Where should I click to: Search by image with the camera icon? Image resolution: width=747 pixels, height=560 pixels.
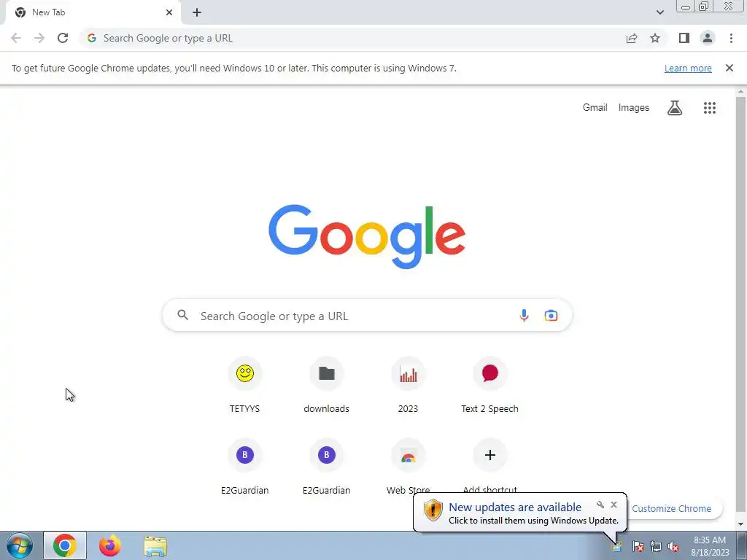tap(551, 315)
